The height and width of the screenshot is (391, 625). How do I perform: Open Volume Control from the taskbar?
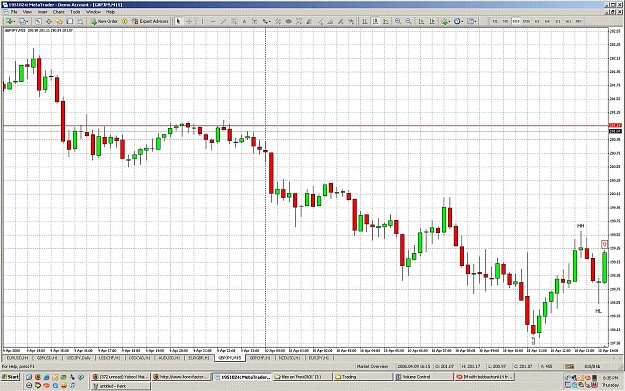click(x=424, y=377)
